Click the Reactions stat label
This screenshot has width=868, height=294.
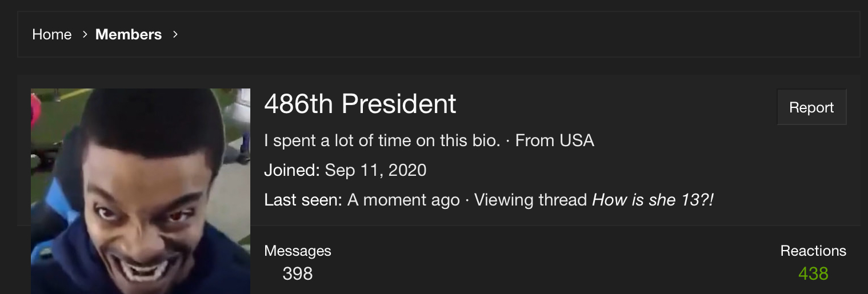coord(813,251)
